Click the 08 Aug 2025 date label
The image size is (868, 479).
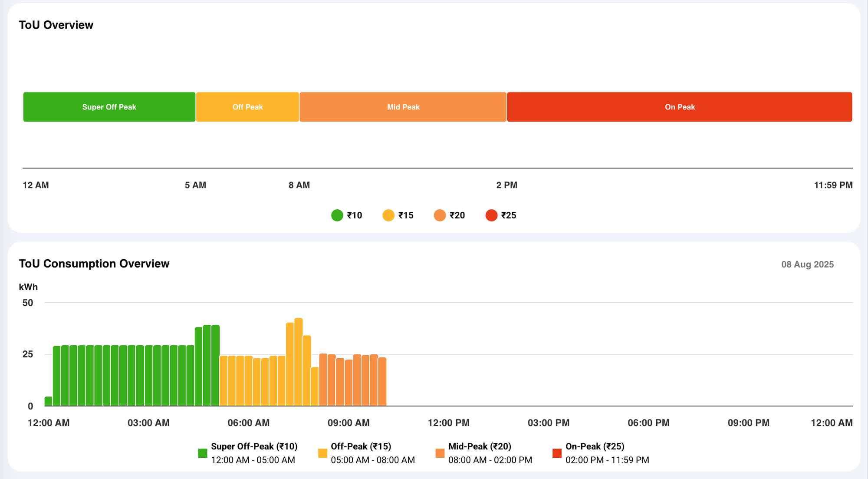(807, 264)
